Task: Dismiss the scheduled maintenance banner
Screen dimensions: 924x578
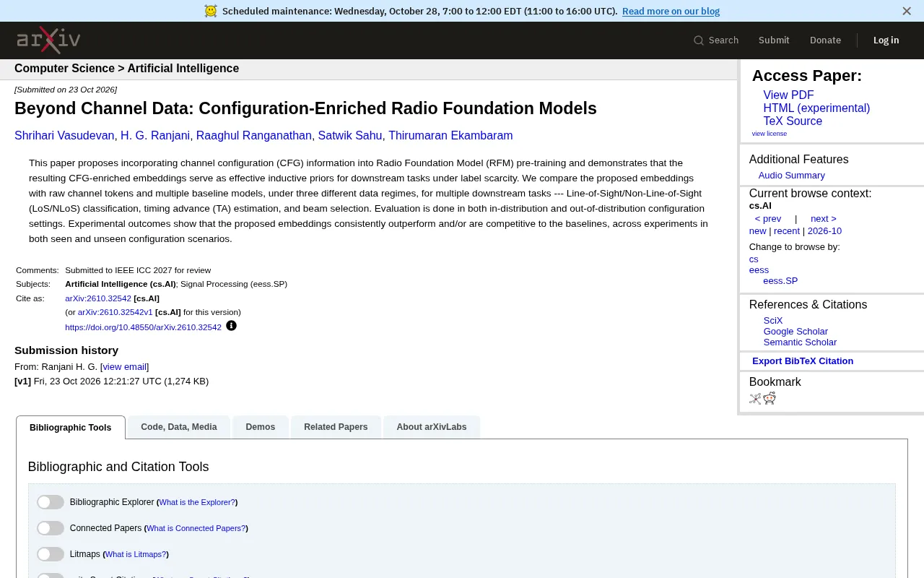Action: pos(907,11)
